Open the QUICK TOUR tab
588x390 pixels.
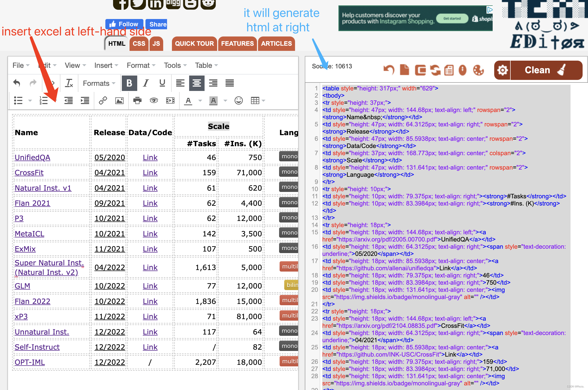pos(194,43)
